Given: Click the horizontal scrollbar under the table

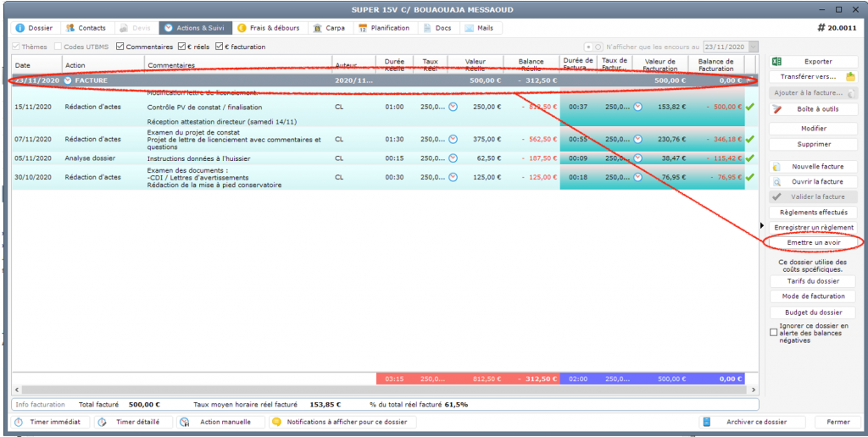Looking at the screenshot, I should pos(339,390).
